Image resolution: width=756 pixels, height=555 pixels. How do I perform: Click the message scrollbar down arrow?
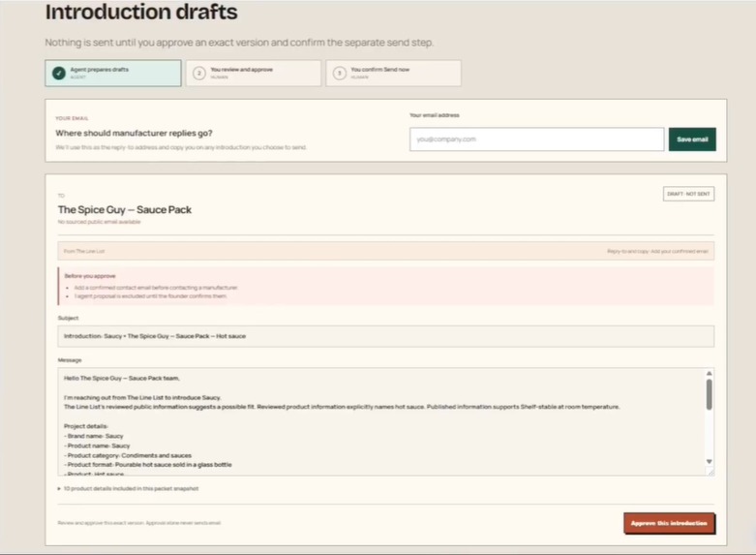coord(710,462)
